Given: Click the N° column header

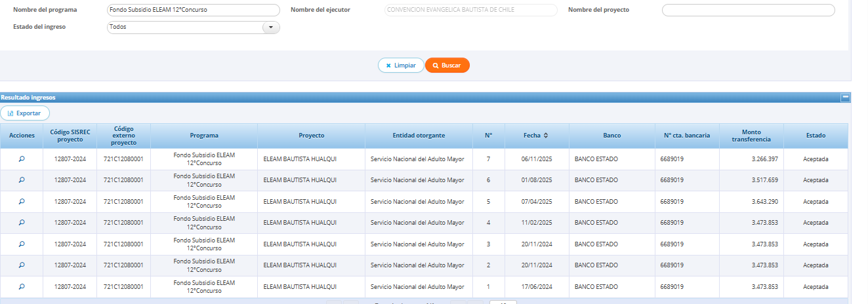Looking at the screenshot, I should coord(489,136).
